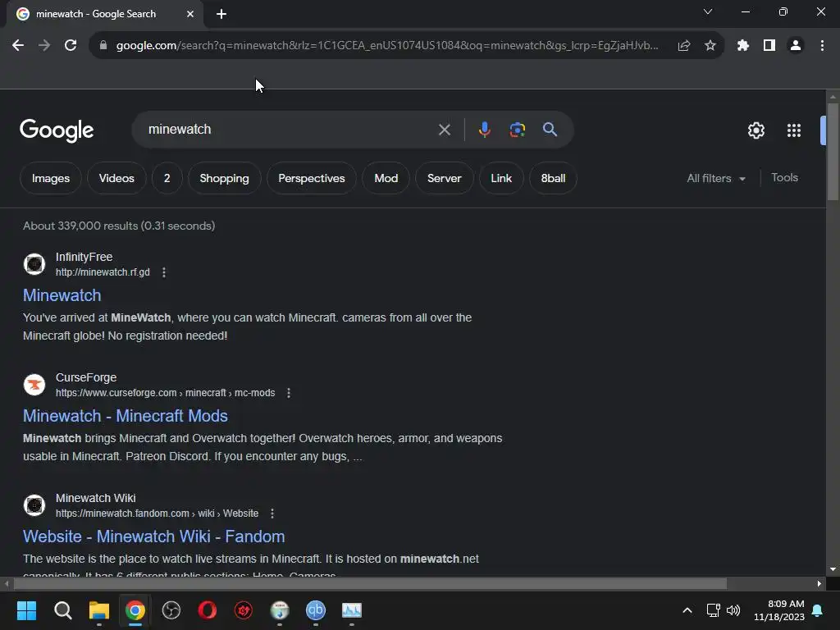Click the horizontal scrollbar thumb
Image resolution: width=840 pixels, height=630 pixels.
(x=370, y=583)
